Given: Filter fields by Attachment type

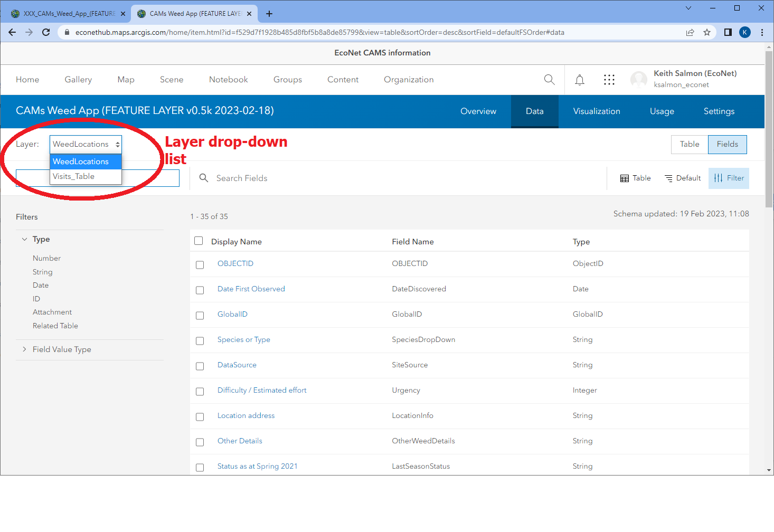Looking at the screenshot, I should coord(52,312).
